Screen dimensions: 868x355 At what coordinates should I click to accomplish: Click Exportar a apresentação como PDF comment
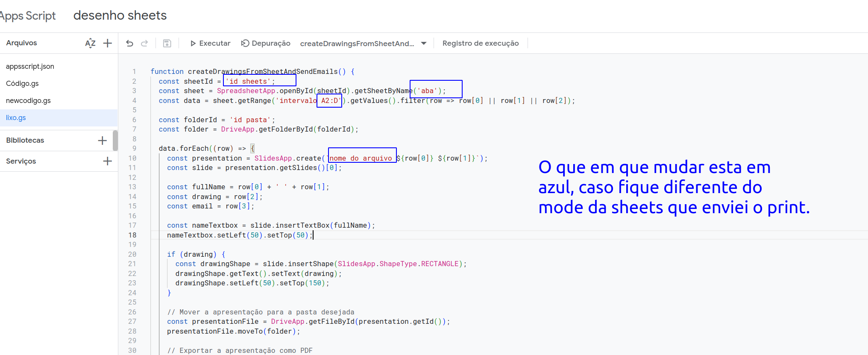click(240, 350)
